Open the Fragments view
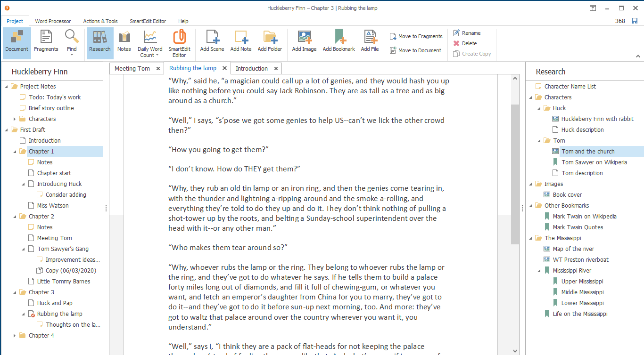644x355 pixels. click(x=46, y=41)
